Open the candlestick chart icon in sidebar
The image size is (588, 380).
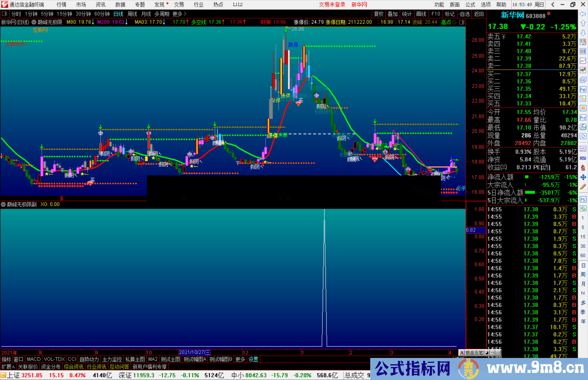point(583,70)
